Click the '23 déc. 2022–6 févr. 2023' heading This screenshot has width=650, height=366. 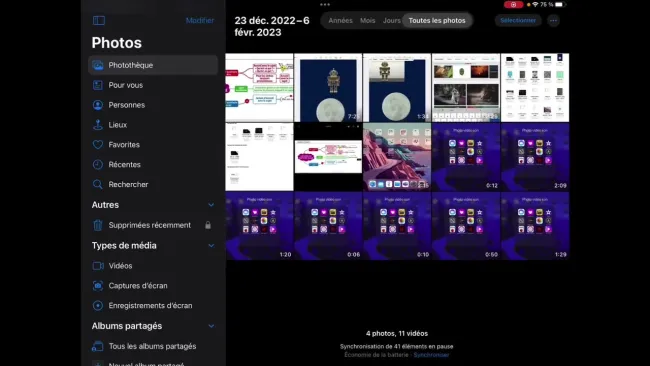(x=272, y=27)
